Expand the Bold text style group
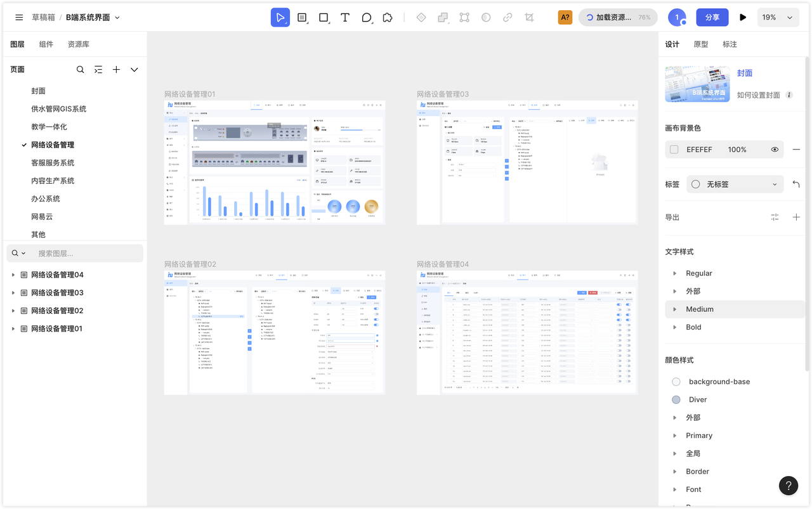The height and width of the screenshot is (509, 812). pyautogui.click(x=674, y=327)
